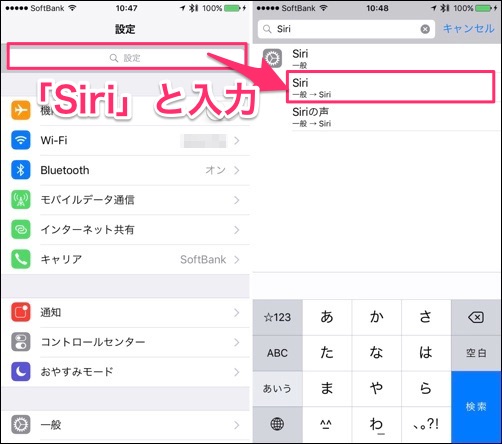Tap the あ kana key

327,317
